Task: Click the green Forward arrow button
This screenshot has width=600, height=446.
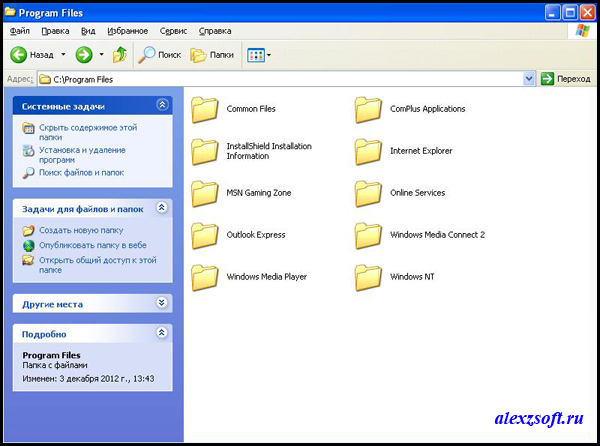Action: (x=84, y=54)
